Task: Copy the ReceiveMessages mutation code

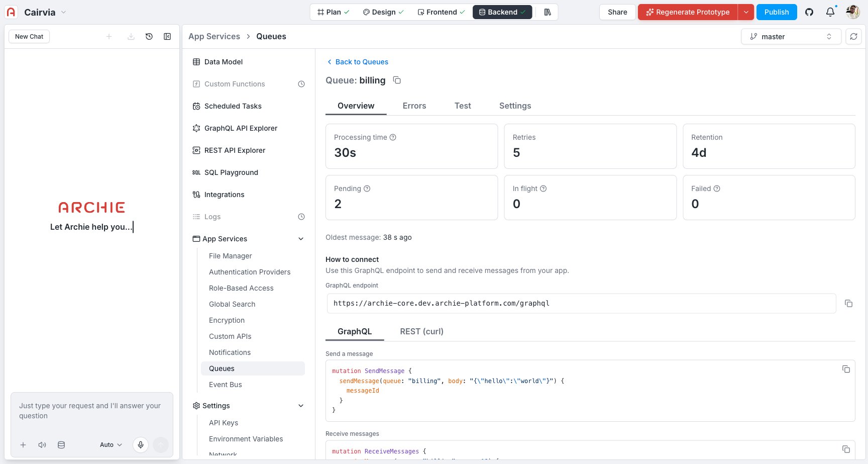Action: [x=846, y=449]
